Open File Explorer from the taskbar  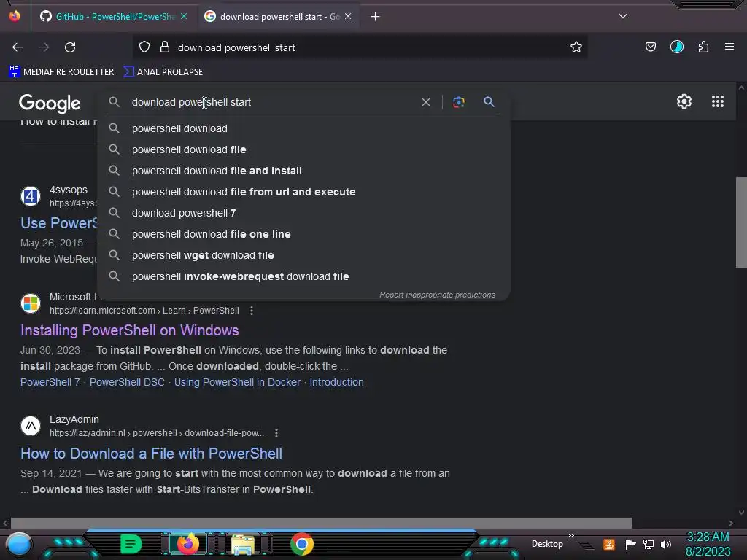click(243, 545)
